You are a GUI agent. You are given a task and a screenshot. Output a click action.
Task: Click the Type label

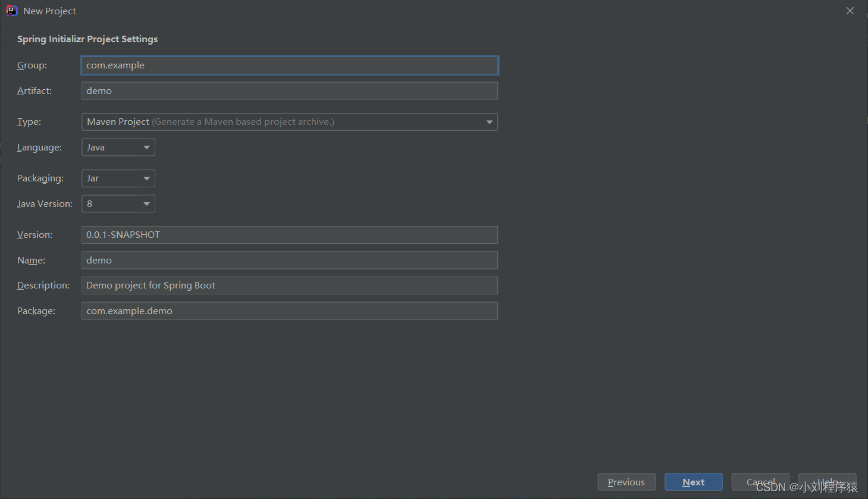[29, 122]
